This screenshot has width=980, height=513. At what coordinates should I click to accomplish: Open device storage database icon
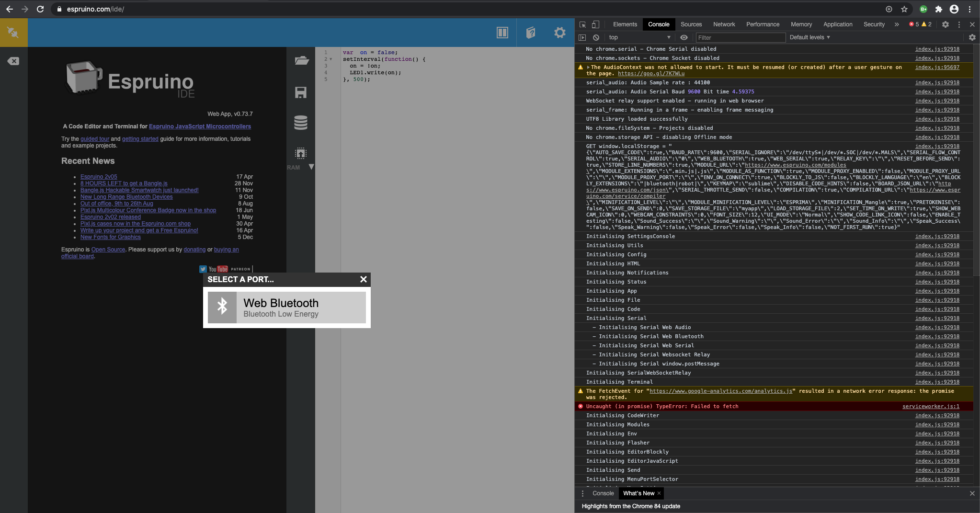300,123
